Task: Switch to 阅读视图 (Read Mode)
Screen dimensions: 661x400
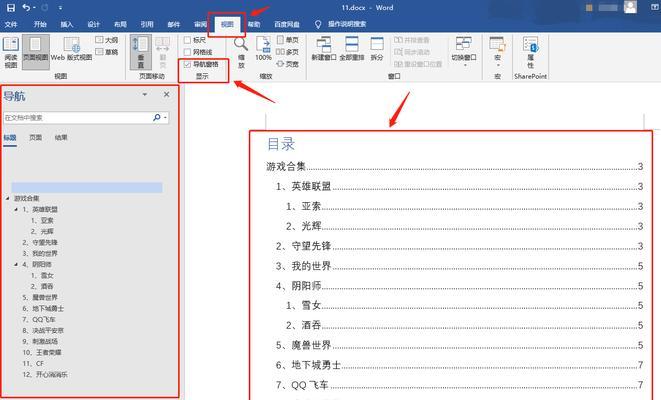Action: [x=11, y=52]
